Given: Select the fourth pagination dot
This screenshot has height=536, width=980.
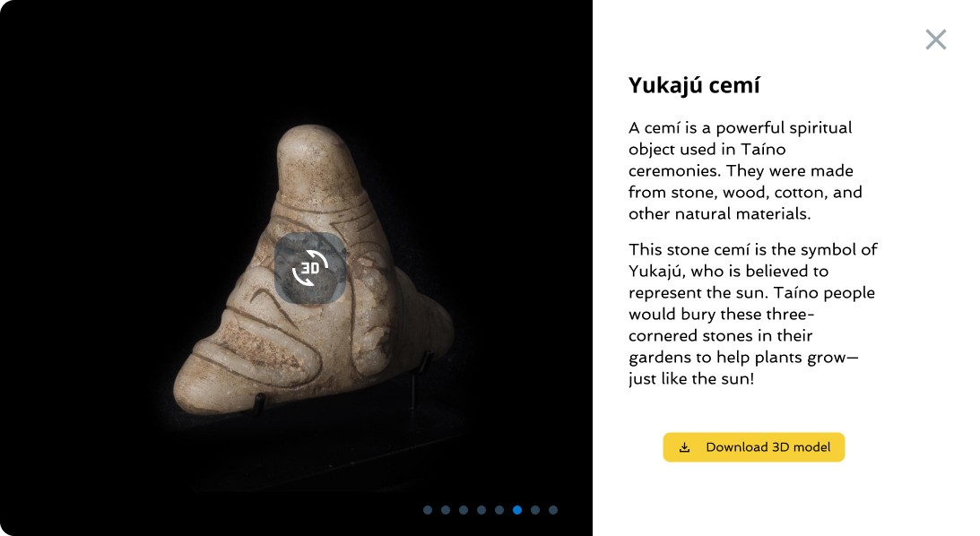Looking at the screenshot, I should point(481,510).
